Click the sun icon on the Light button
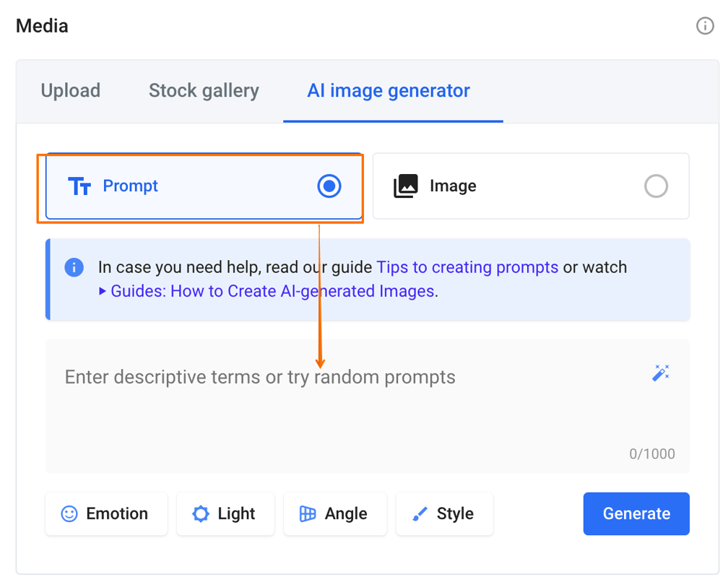Image resolution: width=728 pixels, height=585 pixels. click(x=201, y=513)
